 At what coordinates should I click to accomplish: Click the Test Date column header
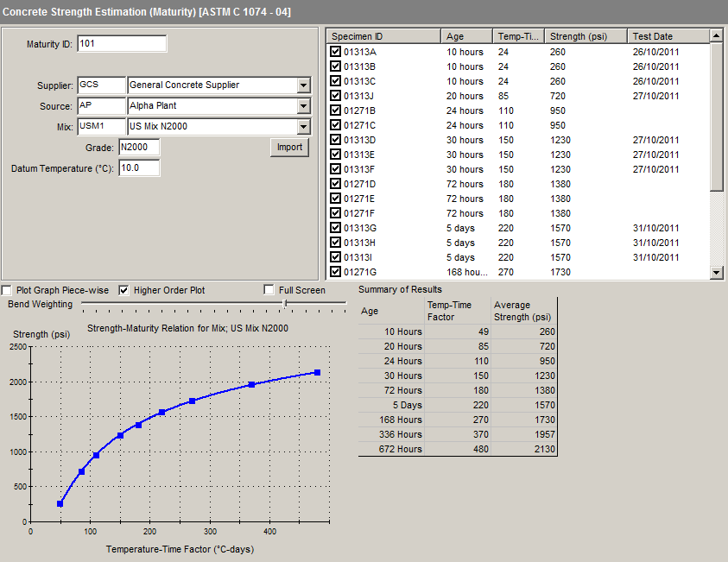tap(668, 36)
